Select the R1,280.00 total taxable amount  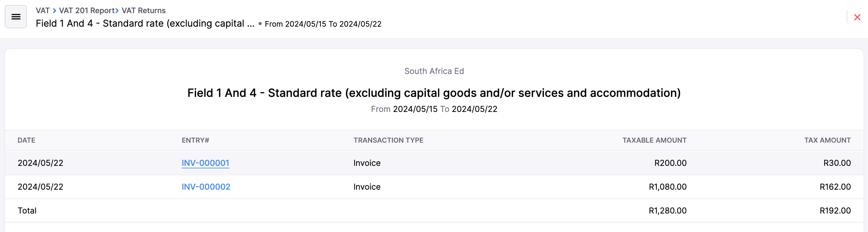click(x=667, y=211)
